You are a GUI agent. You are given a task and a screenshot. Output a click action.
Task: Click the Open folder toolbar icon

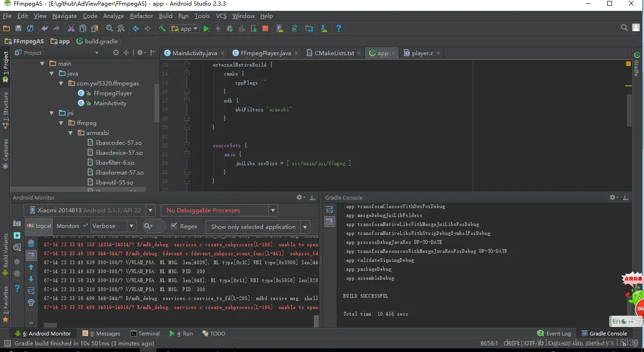point(7,29)
